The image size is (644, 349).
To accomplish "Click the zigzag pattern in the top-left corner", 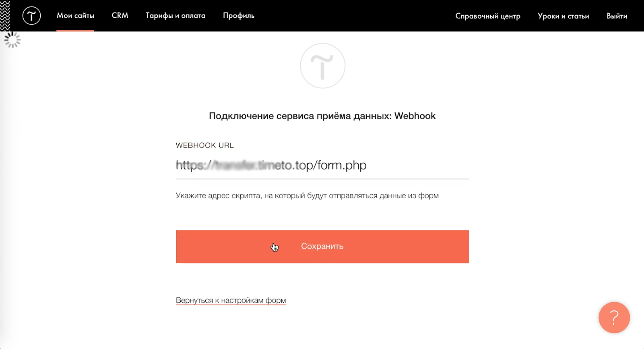I will click(5, 15).
